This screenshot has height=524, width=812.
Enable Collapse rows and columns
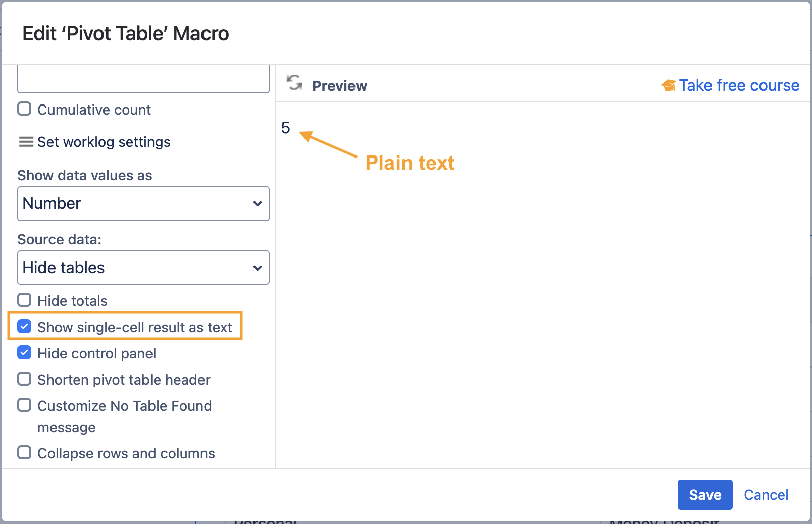[24, 453]
